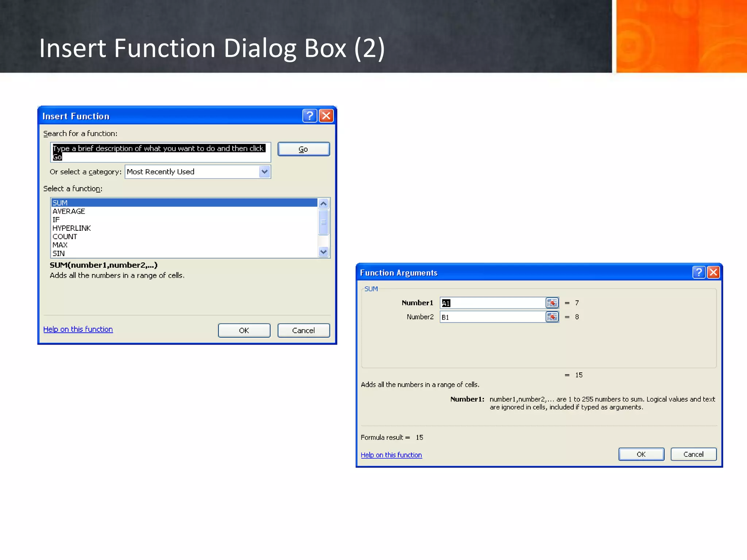Close the Function Arguments dialog
This screenshot has height=560, width=747.
[713, 272]
